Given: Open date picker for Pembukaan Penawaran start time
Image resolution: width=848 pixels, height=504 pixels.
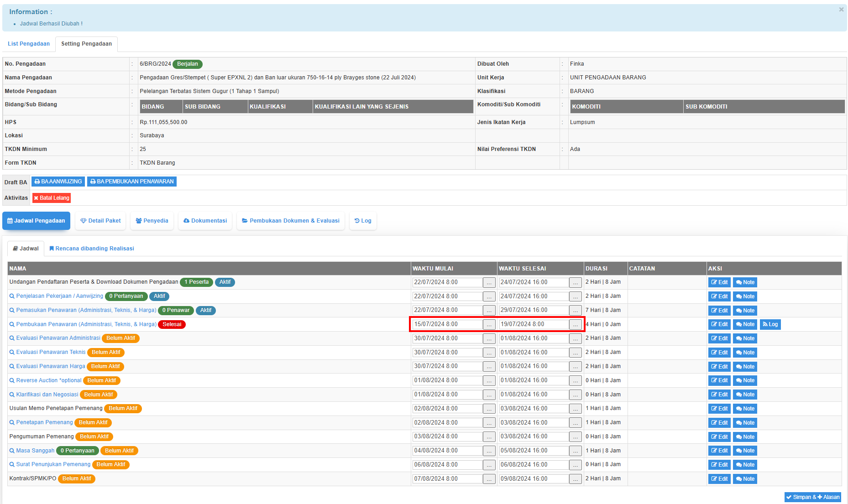Looking at the screenshot, I should 489,325.
